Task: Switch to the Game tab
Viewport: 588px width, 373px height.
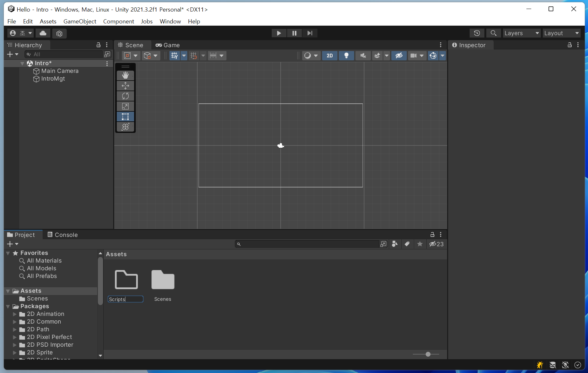Action: point(168,45)
